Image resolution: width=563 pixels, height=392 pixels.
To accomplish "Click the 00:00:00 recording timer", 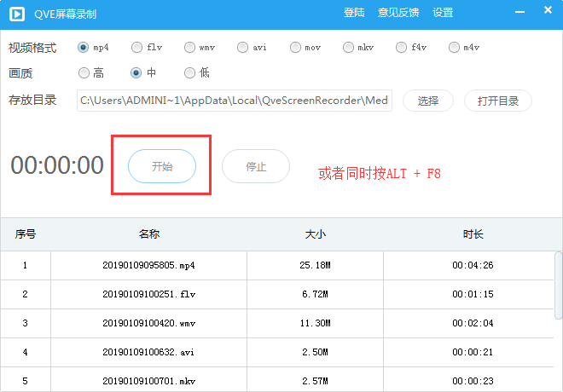I will 57,165.
